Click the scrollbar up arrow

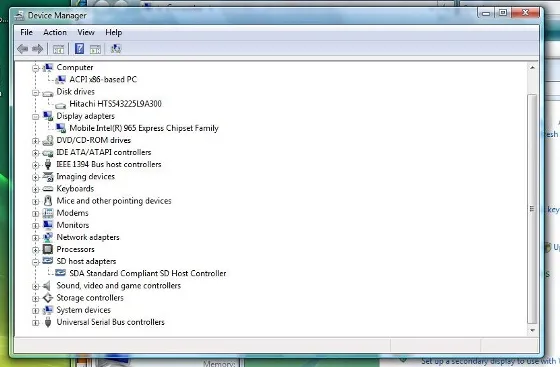point(532,67)
